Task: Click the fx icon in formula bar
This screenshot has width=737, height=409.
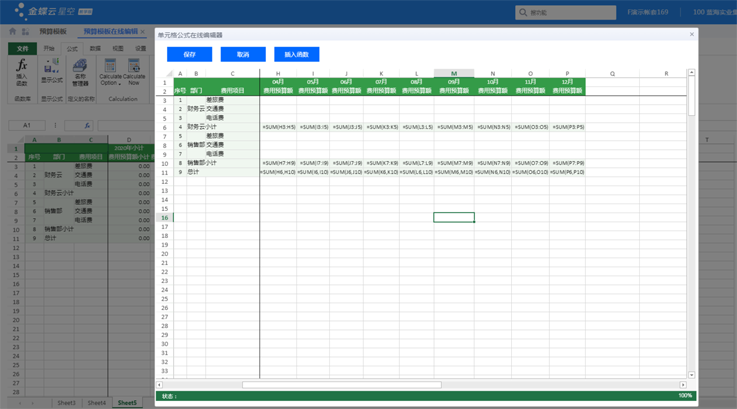Action: pyautogui.click(x=87, y=126)
